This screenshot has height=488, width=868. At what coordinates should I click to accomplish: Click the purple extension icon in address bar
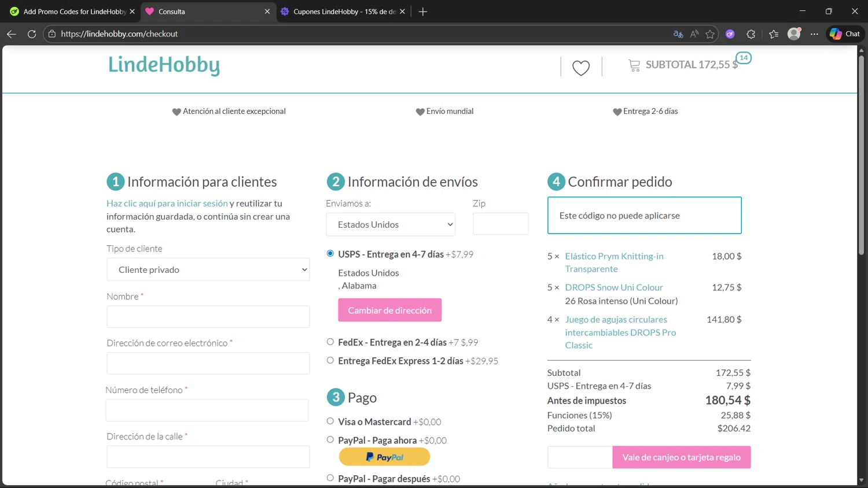(x=730, y=34)
